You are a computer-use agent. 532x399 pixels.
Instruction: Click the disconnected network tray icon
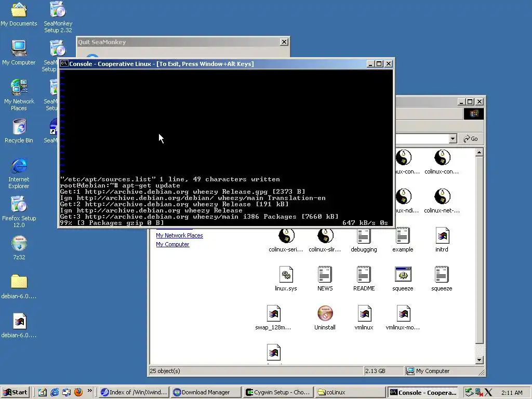tap(478, 392)
